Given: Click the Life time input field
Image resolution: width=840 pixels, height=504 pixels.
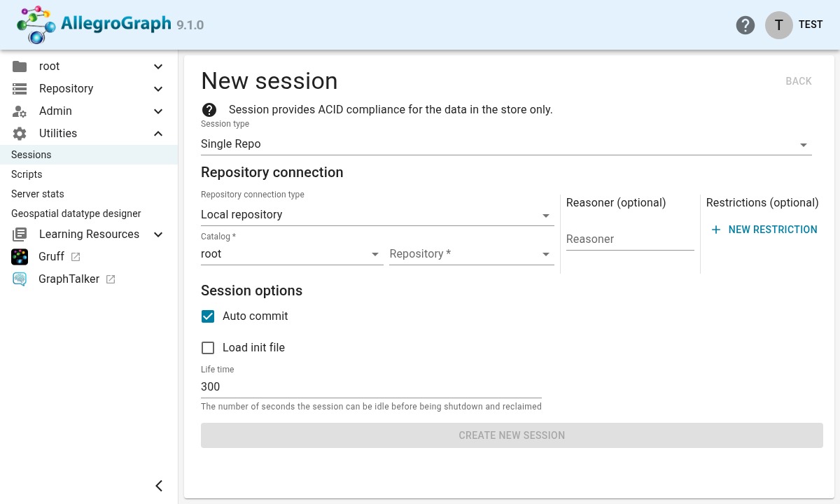Looking at the screenshot, I should click(371, 387).
